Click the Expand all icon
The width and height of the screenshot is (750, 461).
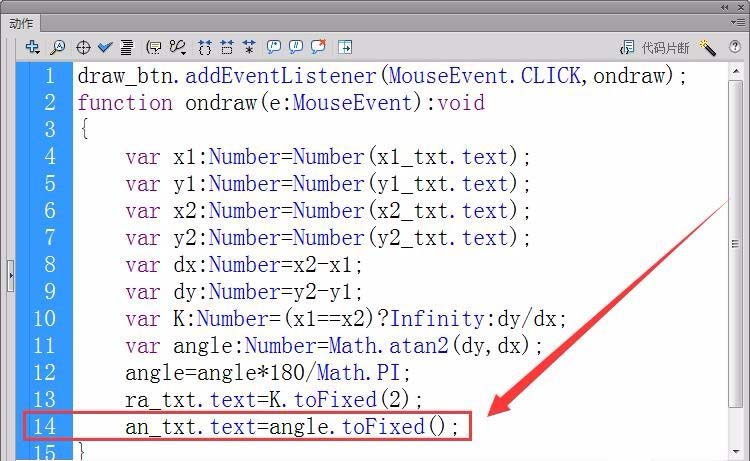tap(249, 47)
